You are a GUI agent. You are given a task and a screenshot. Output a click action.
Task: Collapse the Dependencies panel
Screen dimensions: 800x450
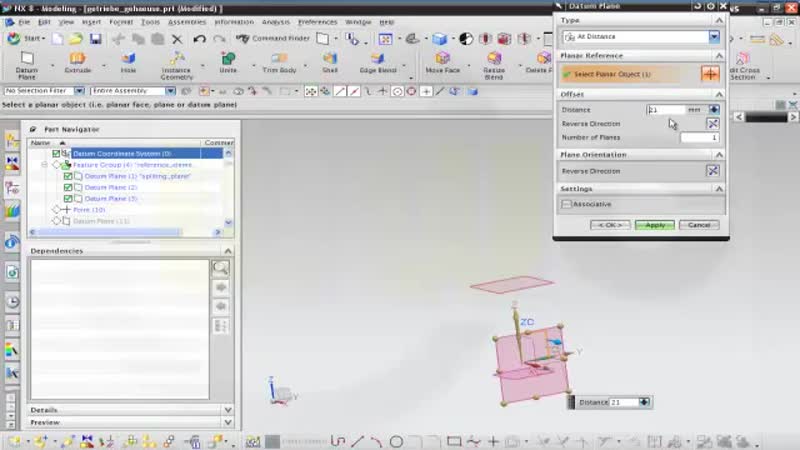228,251
